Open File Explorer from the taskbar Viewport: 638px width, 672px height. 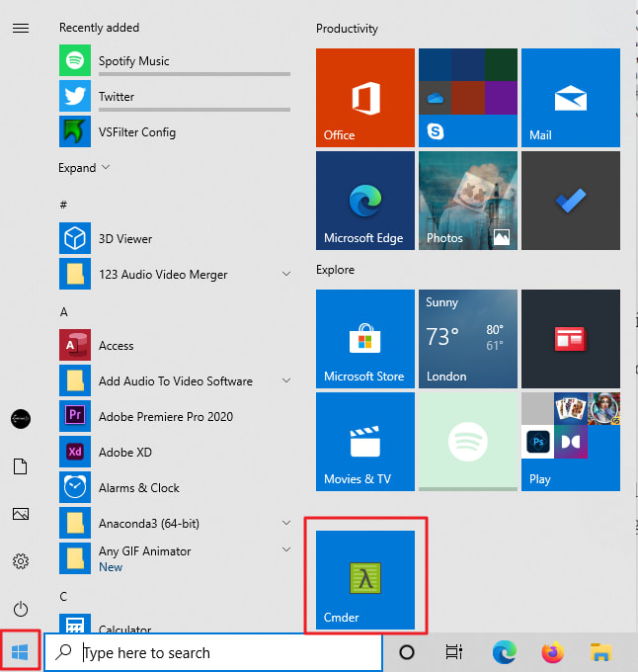point(600,652)
